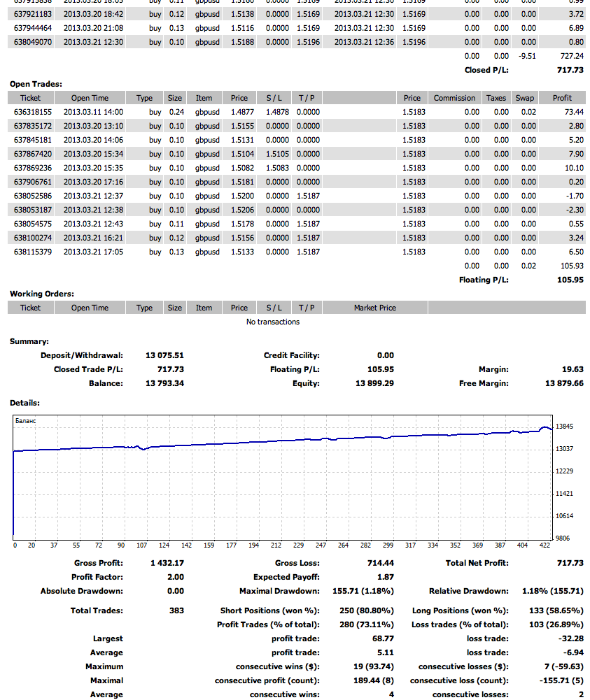Click closed trade ticket 637921183

tap(33, 14)
